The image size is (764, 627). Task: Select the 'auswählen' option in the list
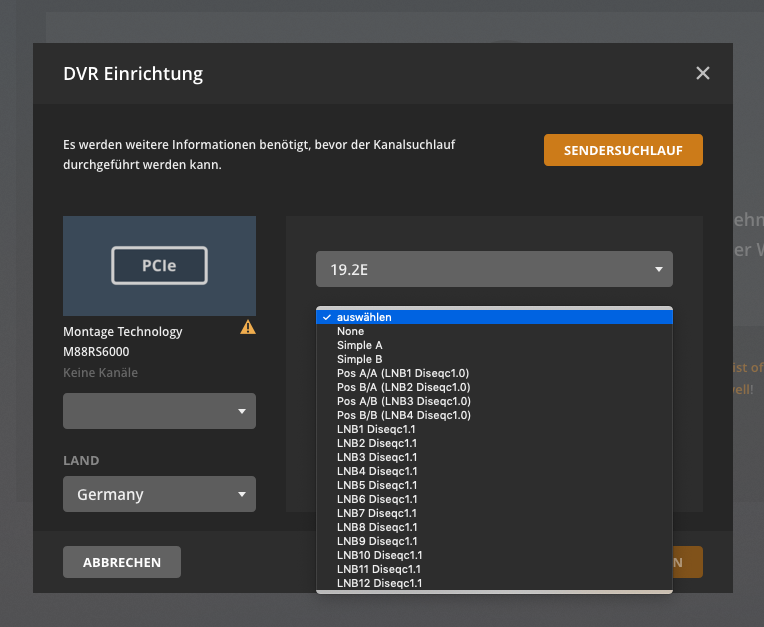pos(494,317)
